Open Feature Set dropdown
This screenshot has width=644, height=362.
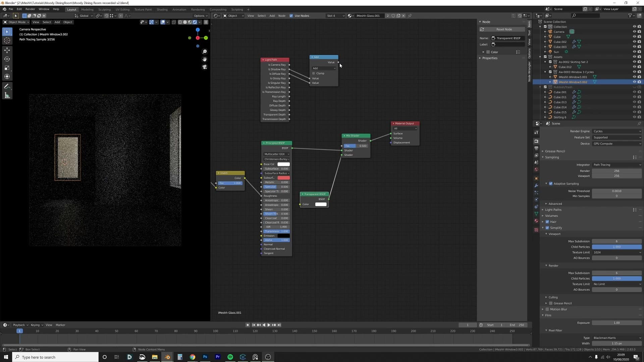[616, 137]
